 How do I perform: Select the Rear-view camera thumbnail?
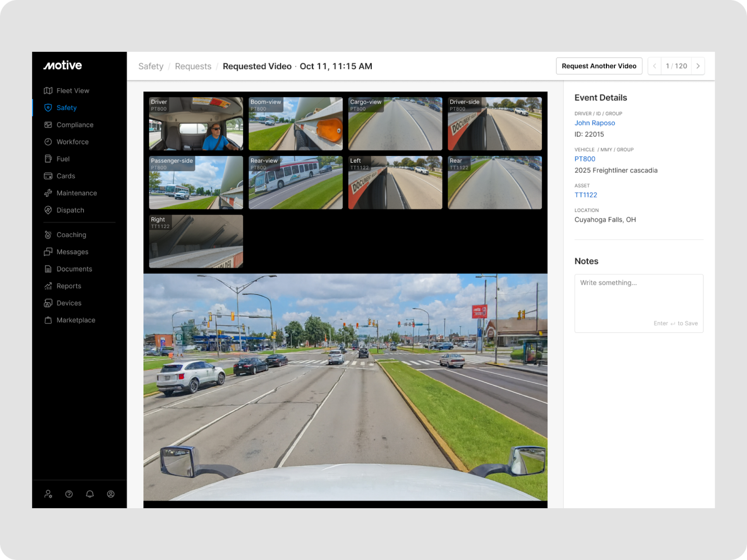coord(296,182)
